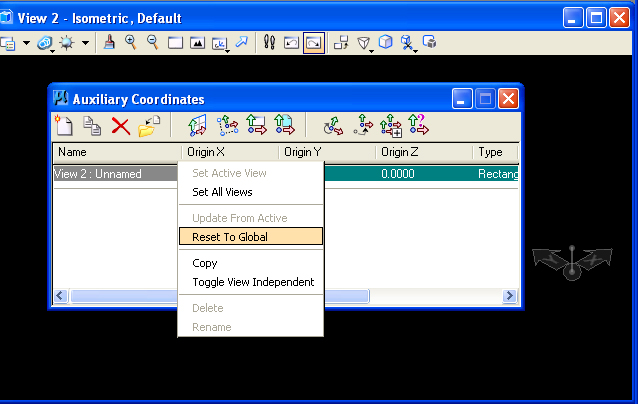Click the Display Styles icon in View 2 toolbar

(x=44, y=43)
